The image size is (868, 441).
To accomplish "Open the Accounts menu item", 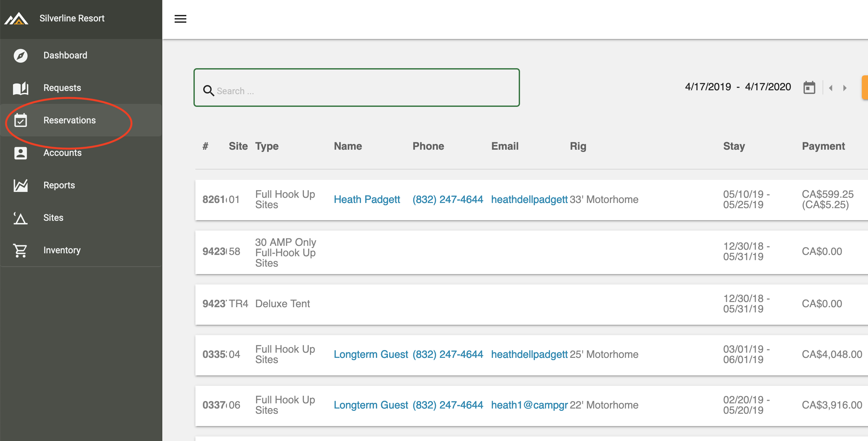I will tap(62, 153).
